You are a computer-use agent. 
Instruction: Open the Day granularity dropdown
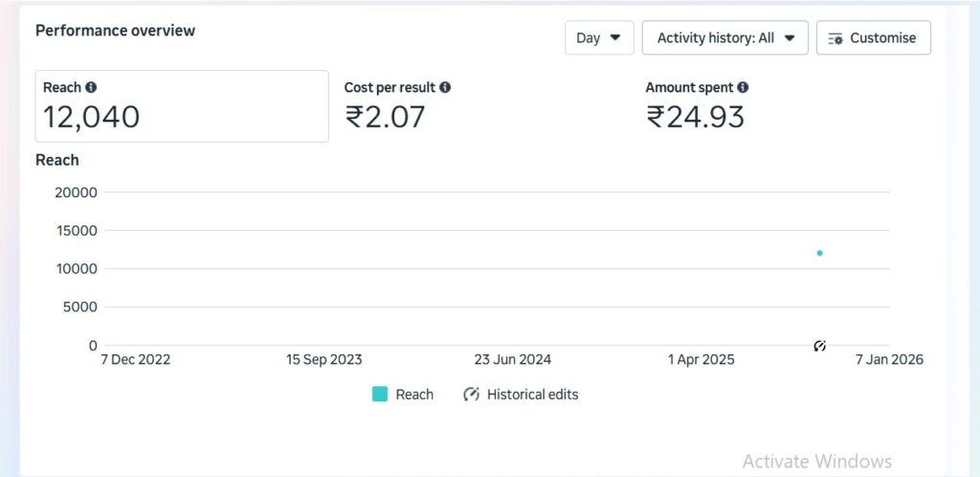pyautogui.click(x=598, y=38)
